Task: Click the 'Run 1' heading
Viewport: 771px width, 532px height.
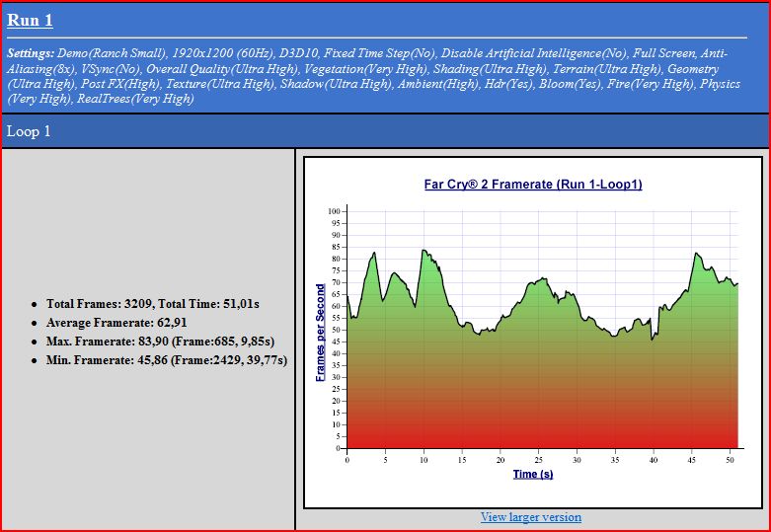Action: [x=30, y=20]
